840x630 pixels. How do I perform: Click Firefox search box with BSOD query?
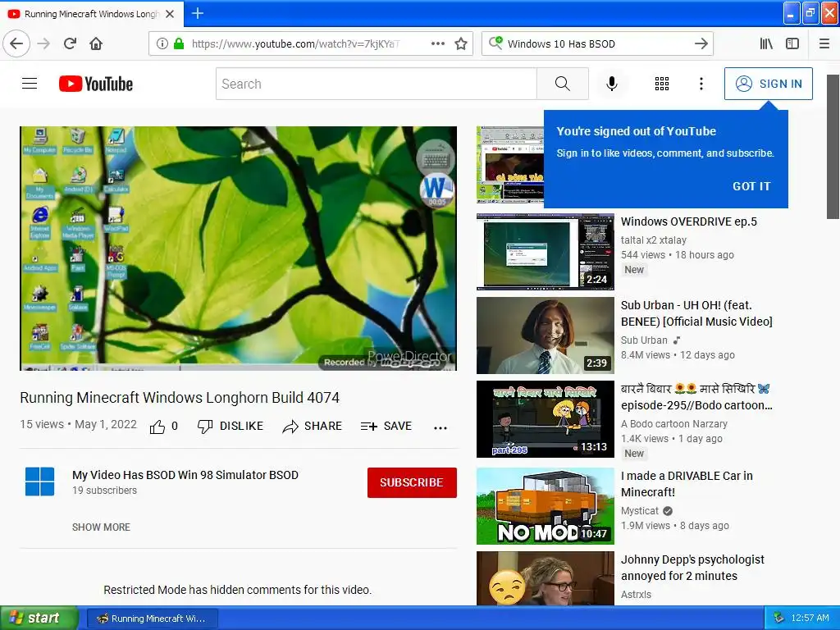[597, 44]
